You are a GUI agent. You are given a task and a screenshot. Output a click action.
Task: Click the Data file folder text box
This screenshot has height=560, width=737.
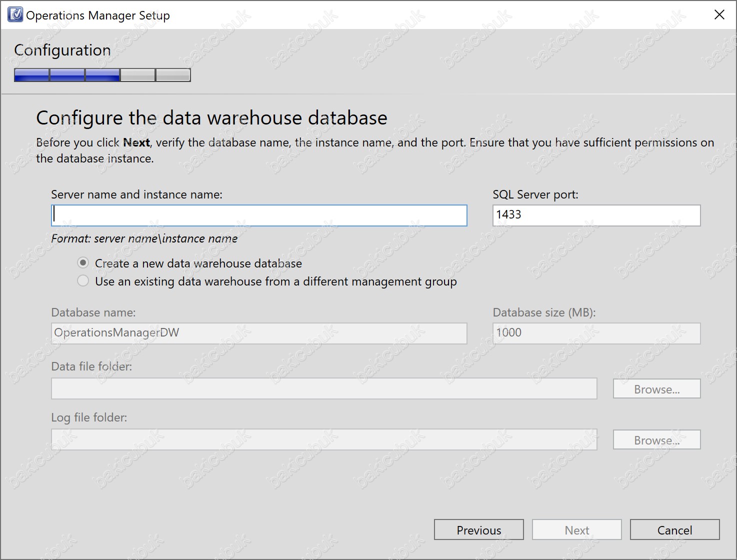[x=324, y=388]
